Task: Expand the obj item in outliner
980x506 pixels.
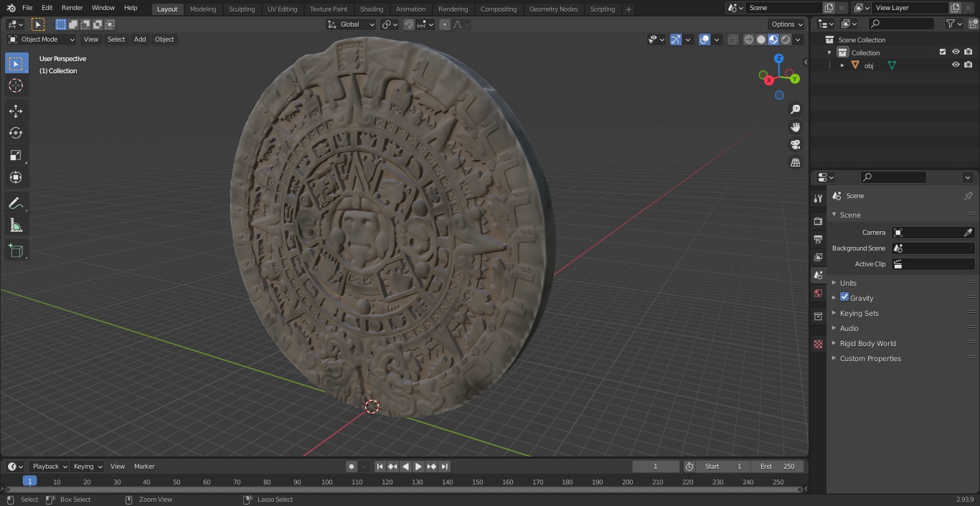Action: click(x=842, y=65)
